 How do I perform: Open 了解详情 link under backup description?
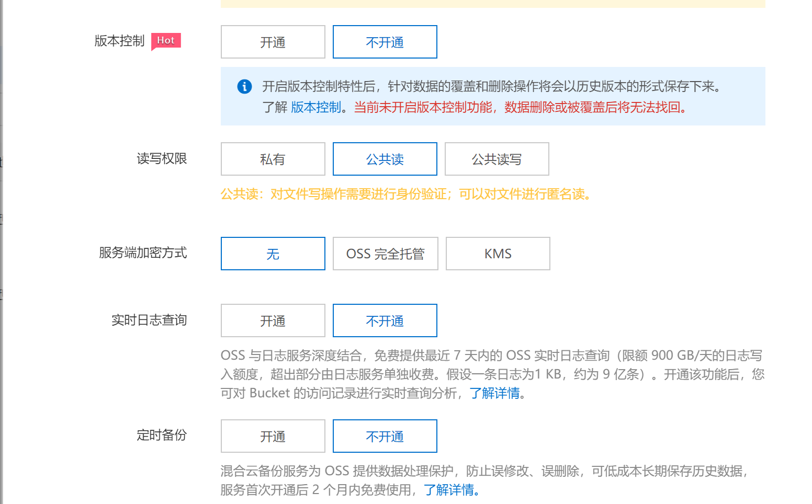449,490
